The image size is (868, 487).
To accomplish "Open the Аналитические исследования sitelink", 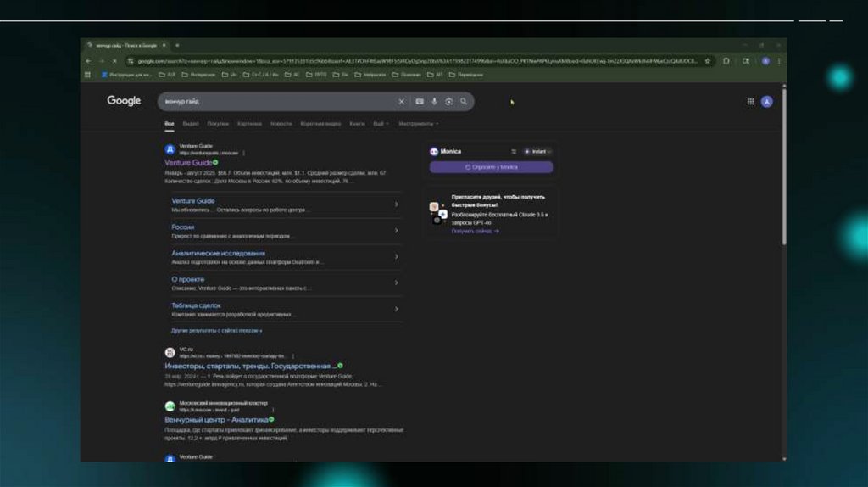I will [218, 253].
